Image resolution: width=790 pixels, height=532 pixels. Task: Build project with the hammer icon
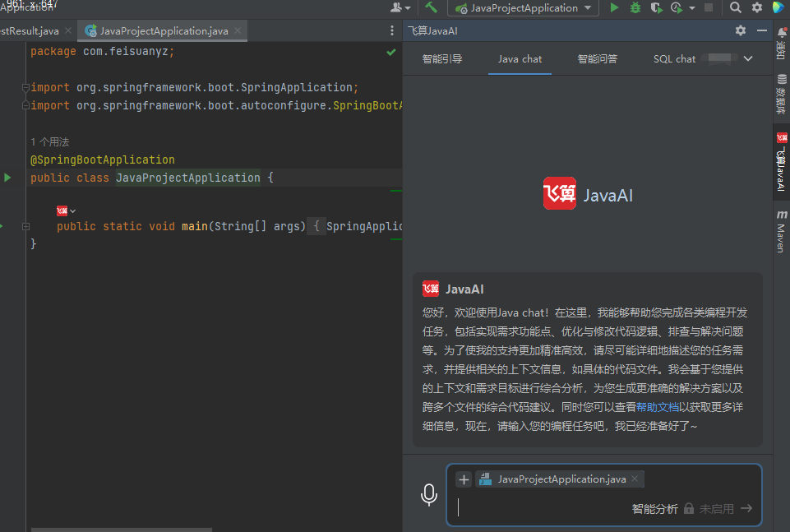tap(431, 7)
